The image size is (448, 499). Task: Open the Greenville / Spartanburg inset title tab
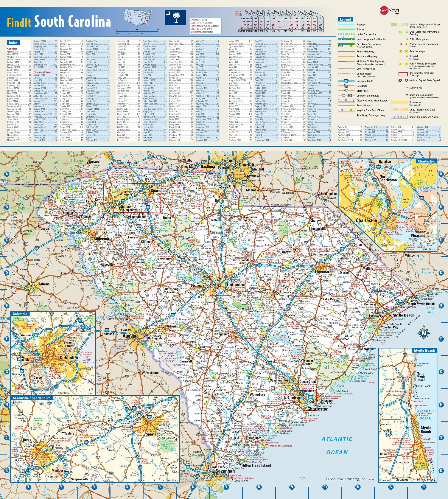tap(32, 398)
